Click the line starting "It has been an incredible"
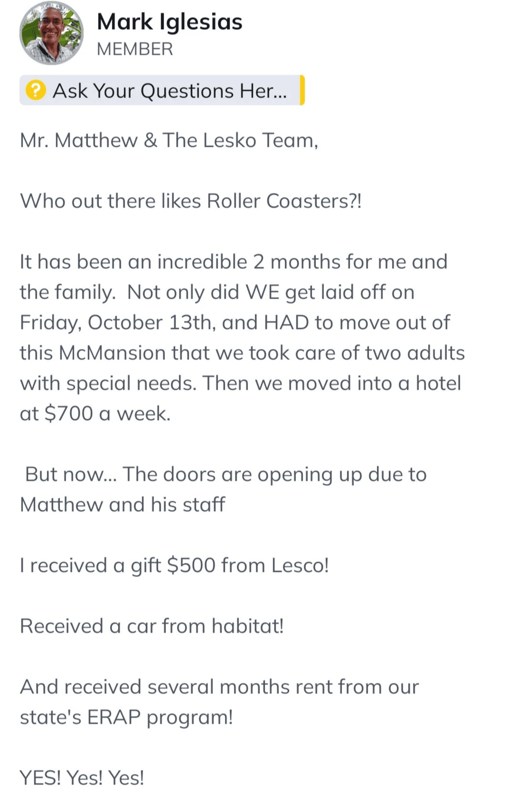The width and height of the screenshot is (505, 812). coord(233,262)
